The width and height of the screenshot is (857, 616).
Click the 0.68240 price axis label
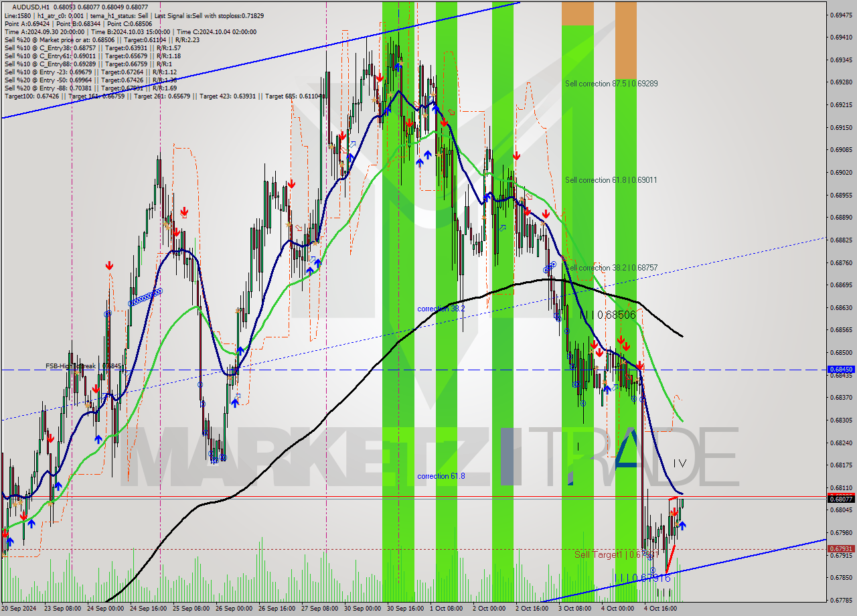(841, 443)
